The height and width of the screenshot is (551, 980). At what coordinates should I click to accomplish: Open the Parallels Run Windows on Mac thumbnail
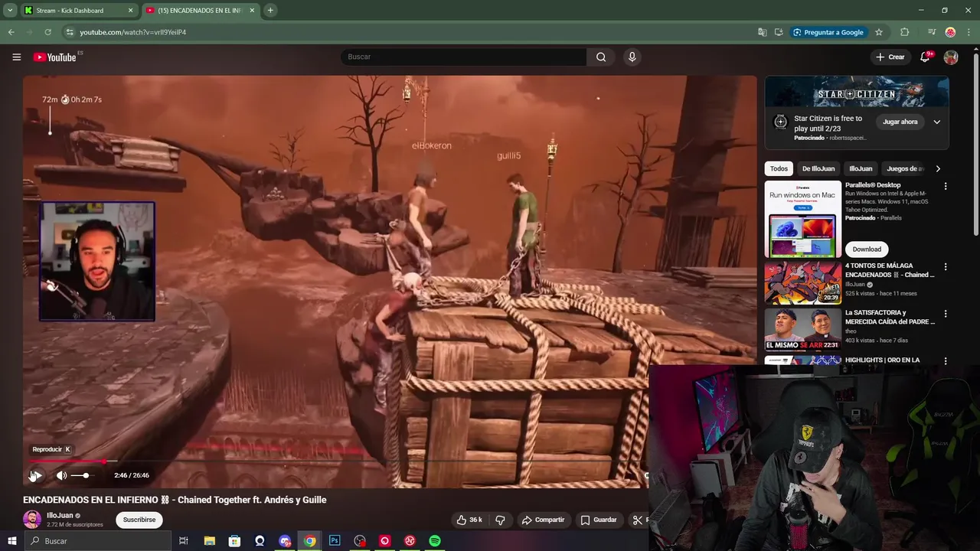[803, 220]
